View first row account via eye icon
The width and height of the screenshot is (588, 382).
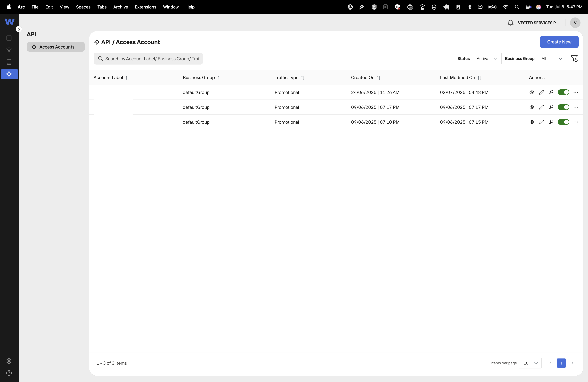click(x=532, y=92)
